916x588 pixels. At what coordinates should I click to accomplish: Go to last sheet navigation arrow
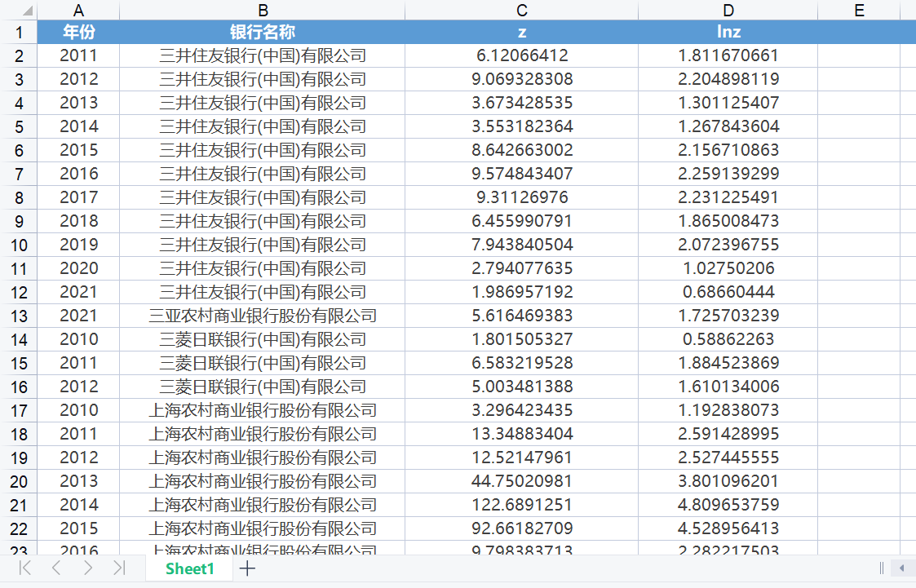click(x=119, y=568)
